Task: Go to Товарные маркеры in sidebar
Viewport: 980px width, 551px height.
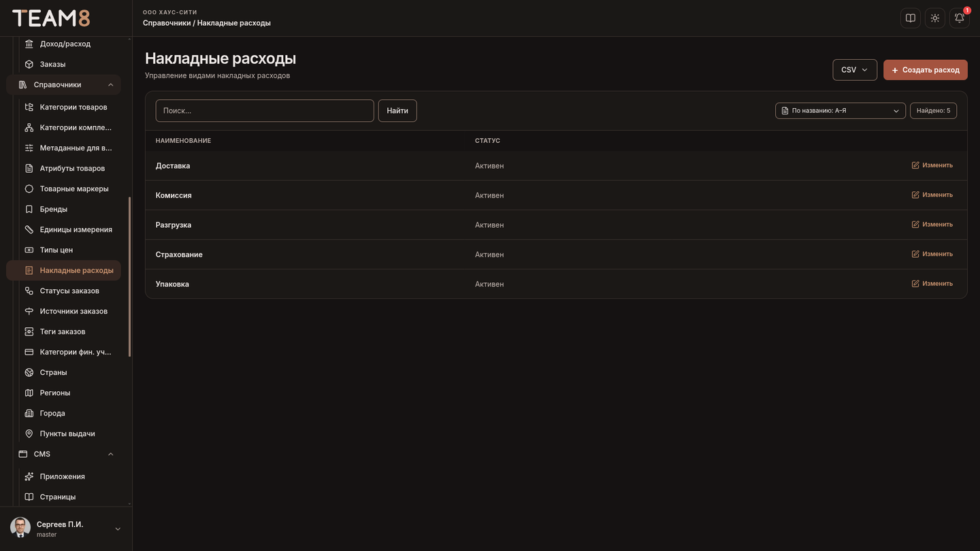Action: tap(63, 188)
